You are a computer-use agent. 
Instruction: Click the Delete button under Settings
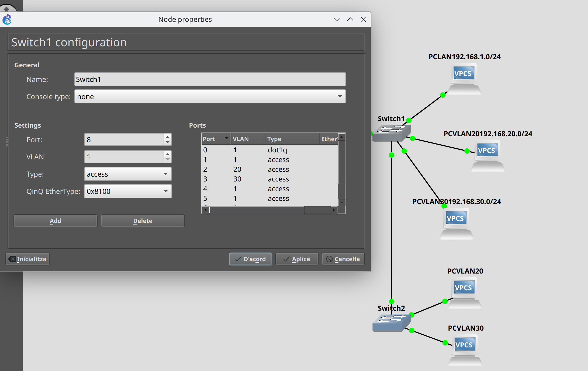tap(143, 220)
